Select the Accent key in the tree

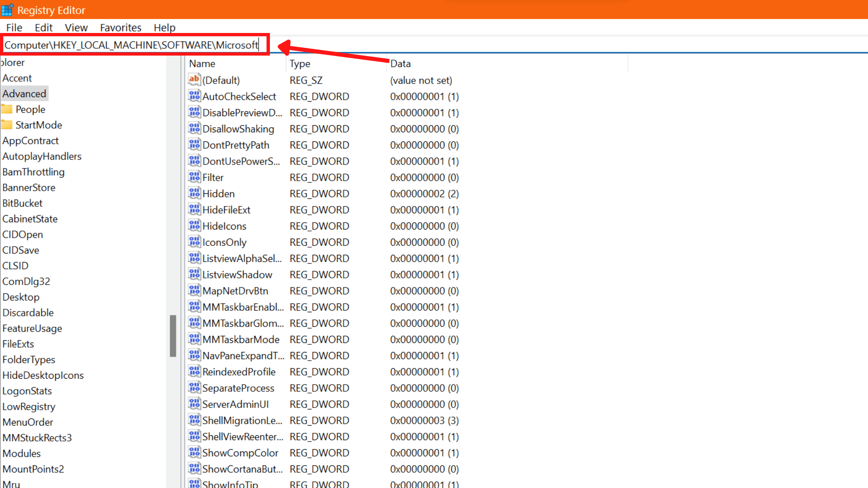click(x=17, y=78)
